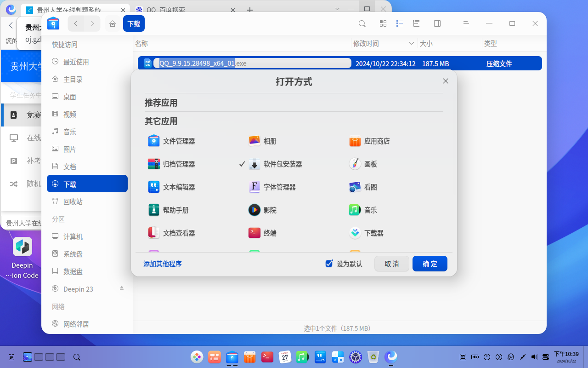Open Recent (最近使用) in sidebar
The image size is (588, 368).
tap(87, 62)
